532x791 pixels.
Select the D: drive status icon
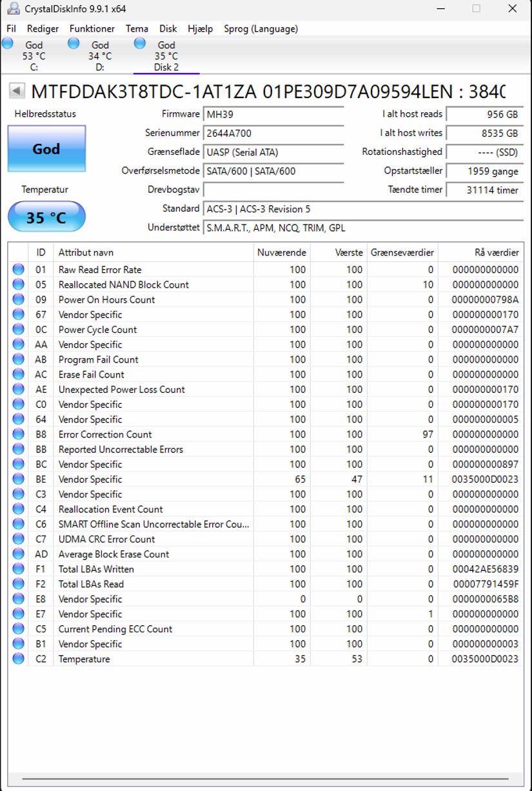click(74, 43)
